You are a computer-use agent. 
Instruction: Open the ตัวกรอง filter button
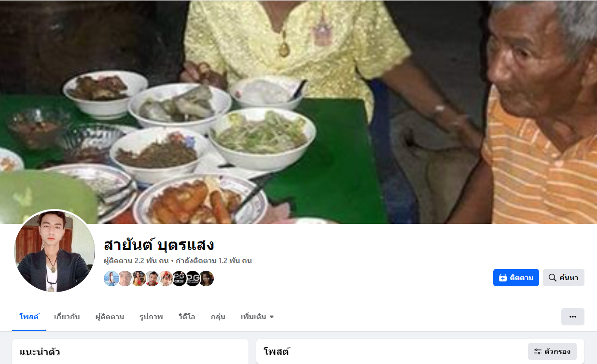pos(553,351)
